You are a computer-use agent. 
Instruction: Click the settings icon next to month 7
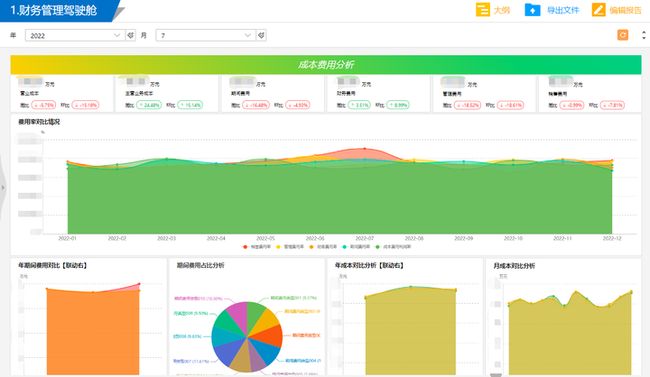[x=261, y=35]
